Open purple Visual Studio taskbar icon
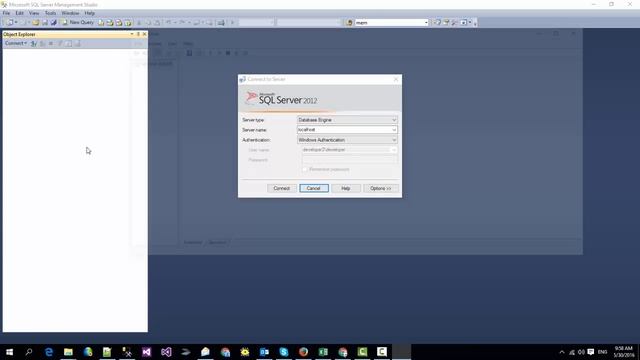640x360 pixels. pyautogui.click(x=147, y=352)
